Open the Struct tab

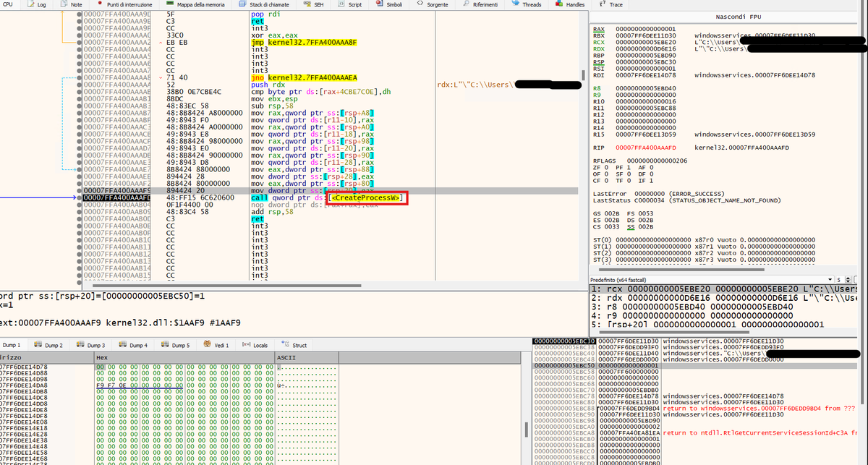pos(294,345)
